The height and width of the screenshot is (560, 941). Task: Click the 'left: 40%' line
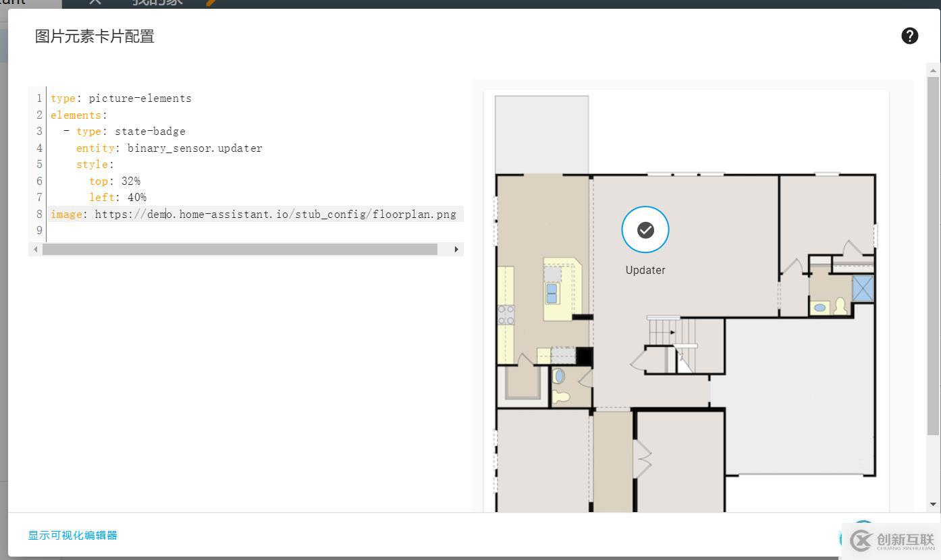117,197
